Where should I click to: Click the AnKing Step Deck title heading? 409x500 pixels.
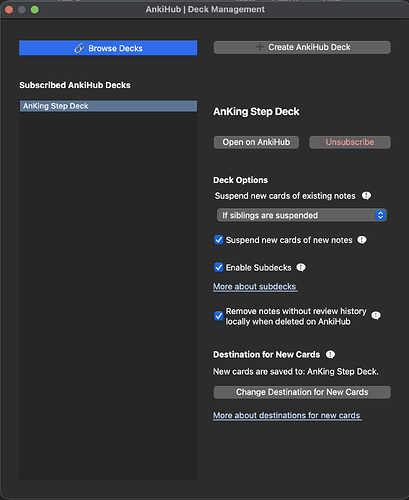pos(256,111)
